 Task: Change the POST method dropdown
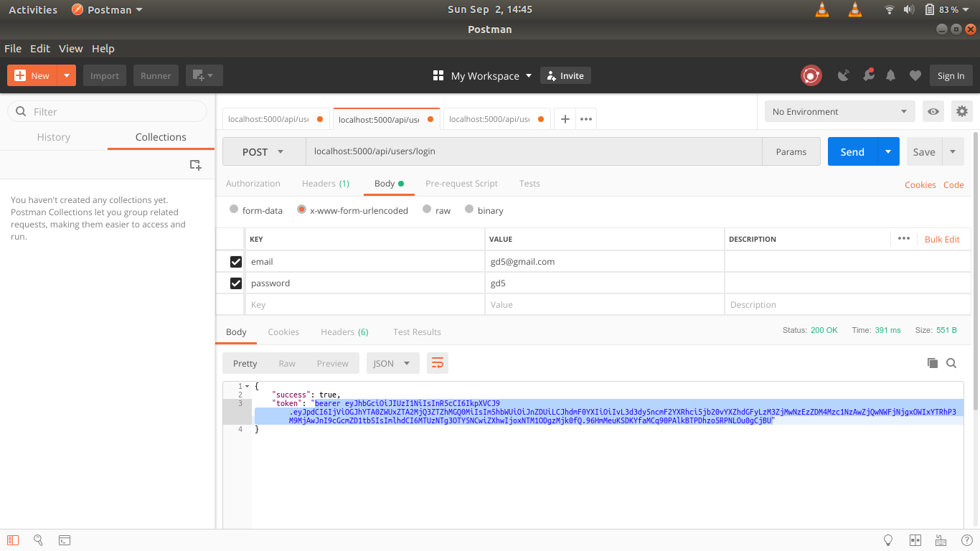(265, 151)
